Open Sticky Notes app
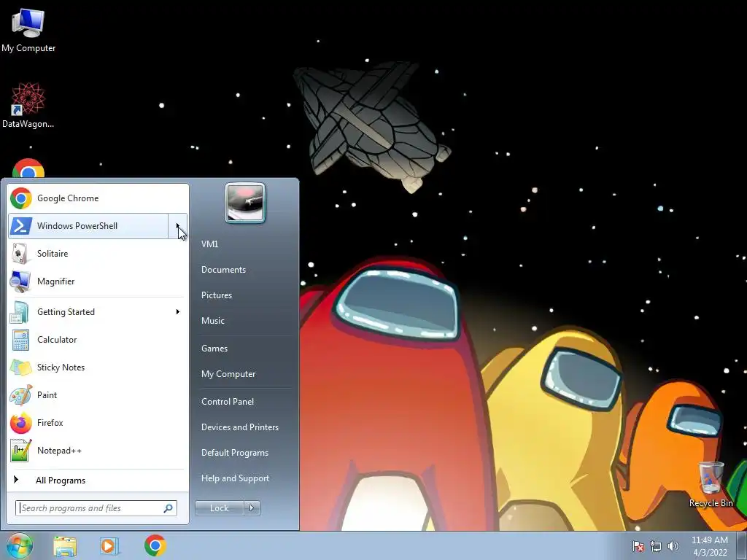 pyautogui.click(x=98, y=367)
